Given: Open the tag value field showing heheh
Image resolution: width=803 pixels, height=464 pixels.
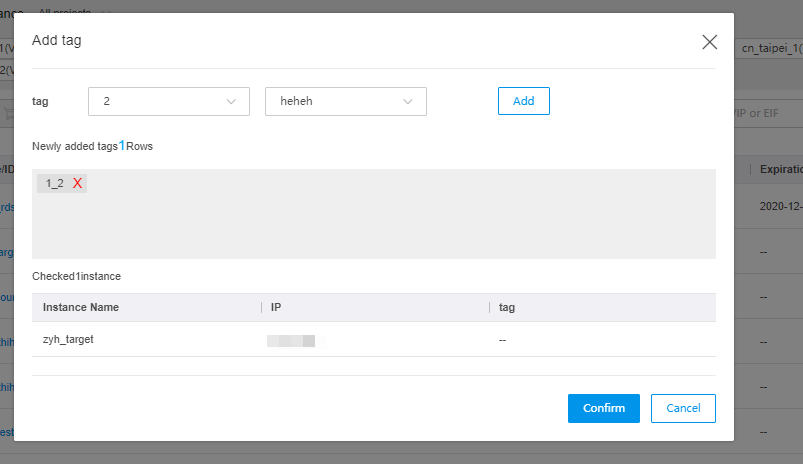Looking at the screenshot, I should coord(346,101).
